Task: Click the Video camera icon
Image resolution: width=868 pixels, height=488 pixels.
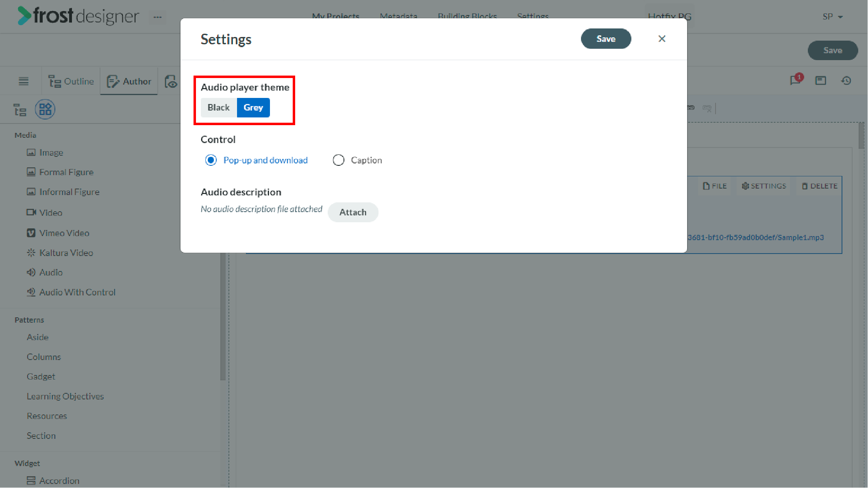Action: click(31, 213)
